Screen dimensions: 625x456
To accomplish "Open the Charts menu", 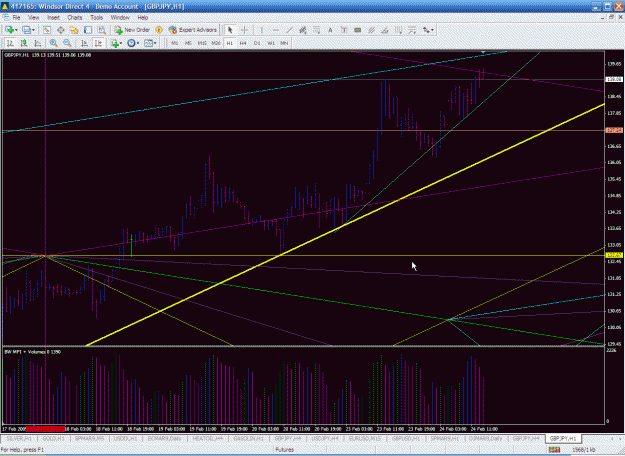I will tap(75, 18).
